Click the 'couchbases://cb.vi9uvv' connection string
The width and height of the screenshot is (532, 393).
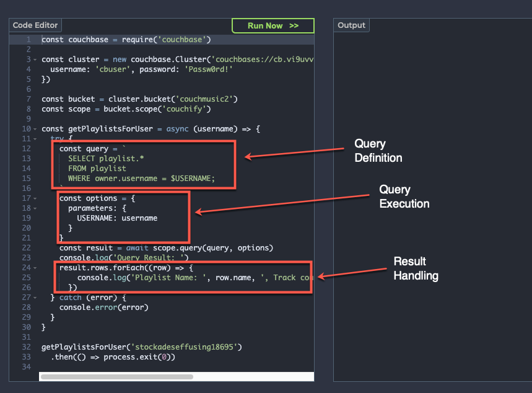(x=263, y=60)
